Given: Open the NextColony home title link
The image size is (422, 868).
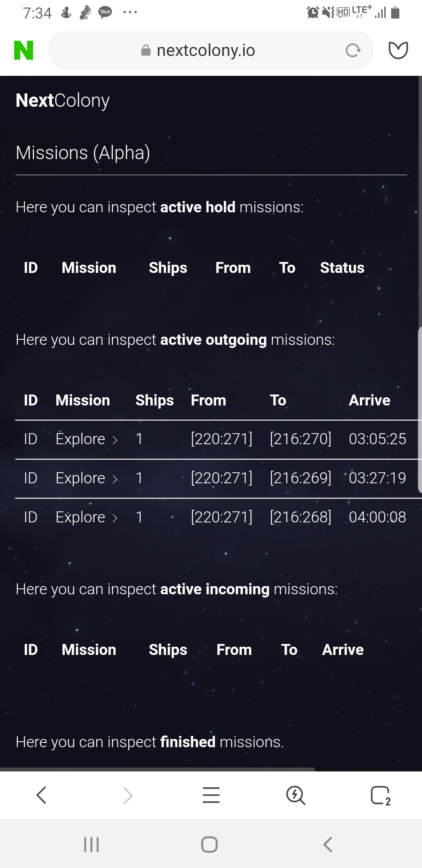Looking at the screenshot, I should click(63, 100).
